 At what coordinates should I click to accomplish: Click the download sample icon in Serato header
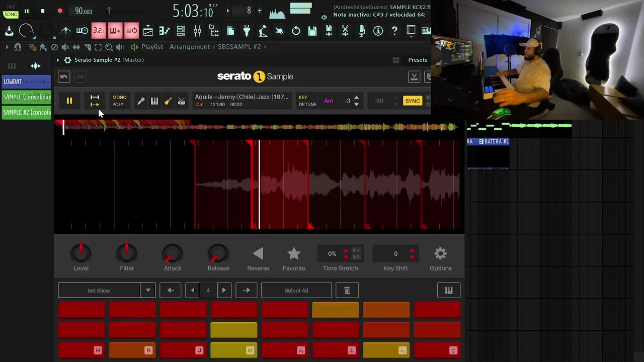(x=414, y=77)
